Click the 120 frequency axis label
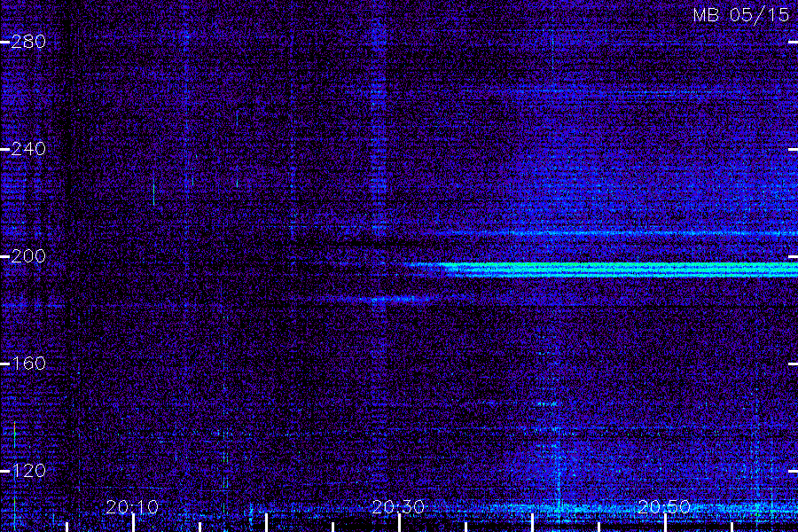The width and height of the screenshot is (798, 532). pos(28,471)
